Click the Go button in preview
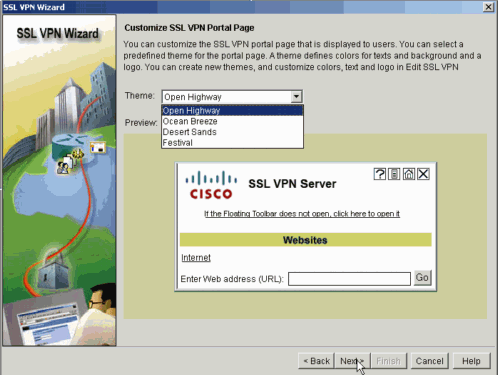This screenshot has width=498, height=375. click(422, 278)
